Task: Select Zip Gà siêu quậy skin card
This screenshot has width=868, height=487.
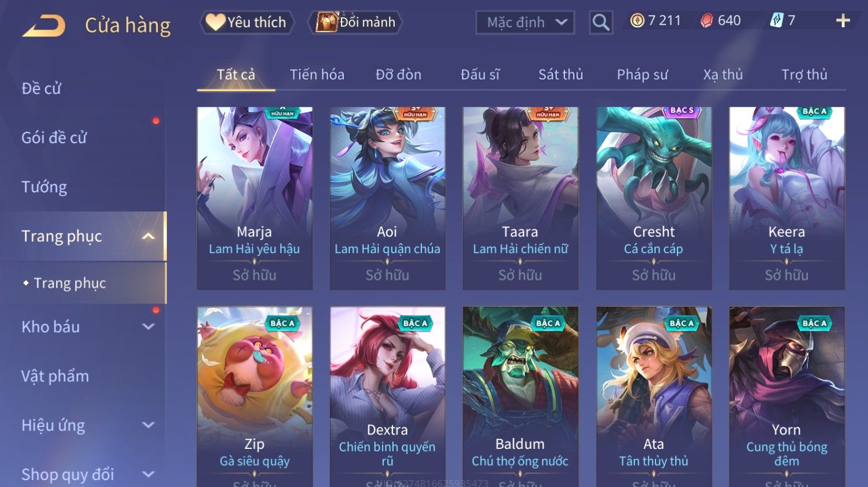Action: click(x=255, y=396)
